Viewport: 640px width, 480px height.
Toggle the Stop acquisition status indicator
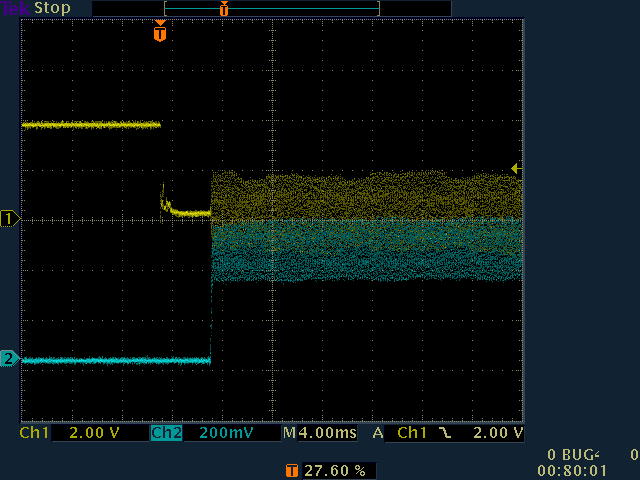pos(53,8)
